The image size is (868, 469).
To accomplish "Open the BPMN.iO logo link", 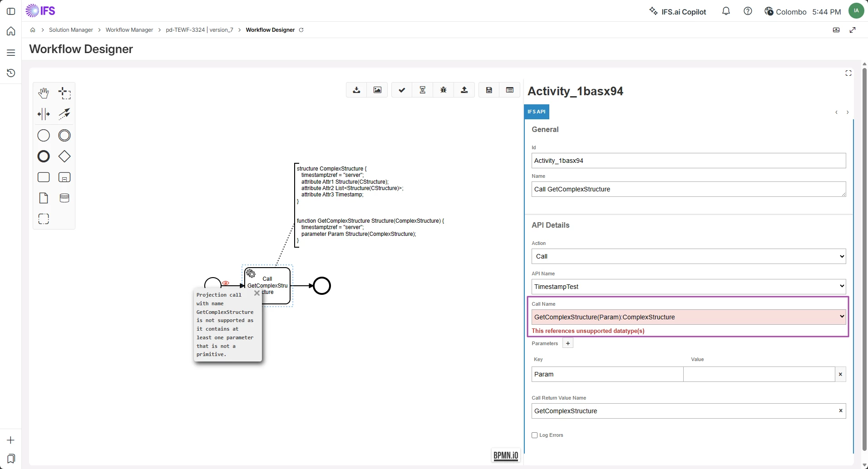I will 506,455.
